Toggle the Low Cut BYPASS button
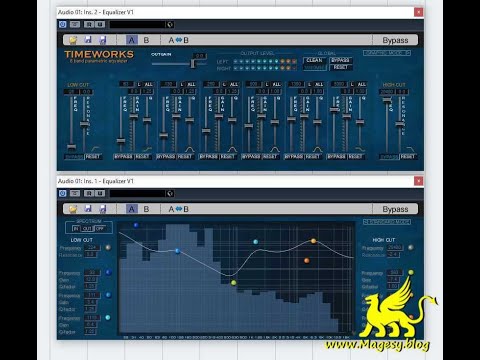The image size is (480, 360). coord(73,157)
